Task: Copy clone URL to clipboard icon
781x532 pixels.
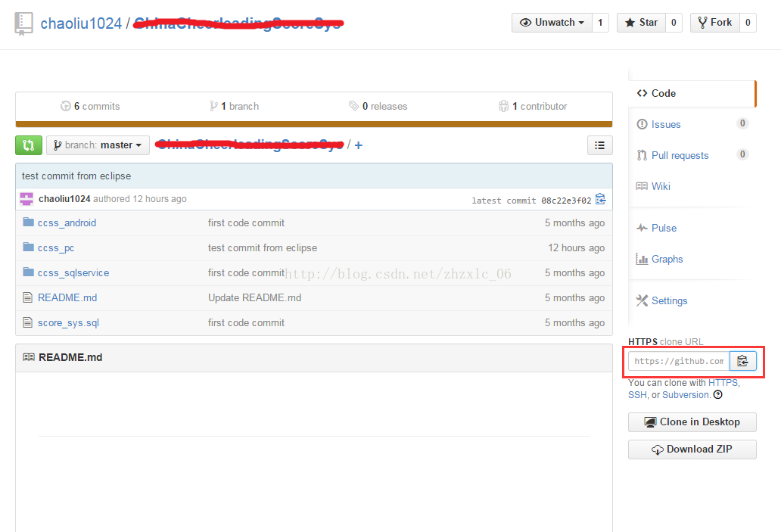Action: click(742, 361)
